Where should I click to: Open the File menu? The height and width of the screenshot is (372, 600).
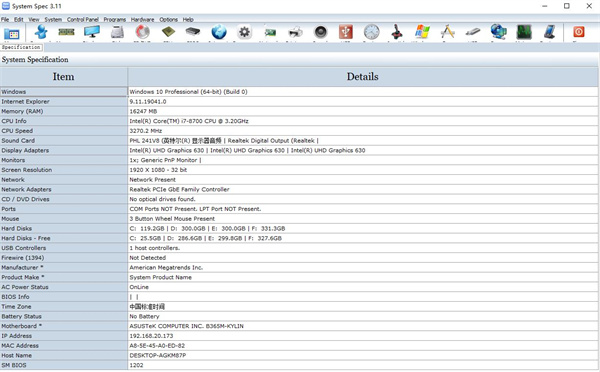tap(5, 19)
